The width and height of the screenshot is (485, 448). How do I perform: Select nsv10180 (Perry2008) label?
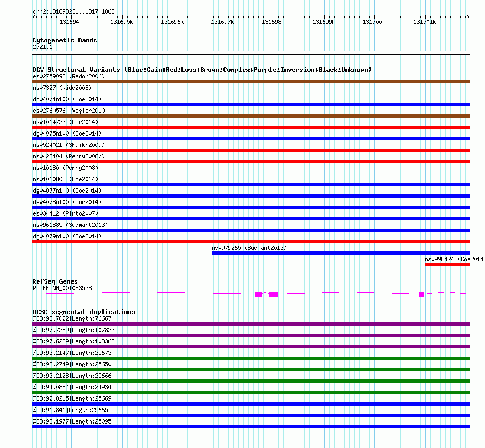tap(65, 168)
